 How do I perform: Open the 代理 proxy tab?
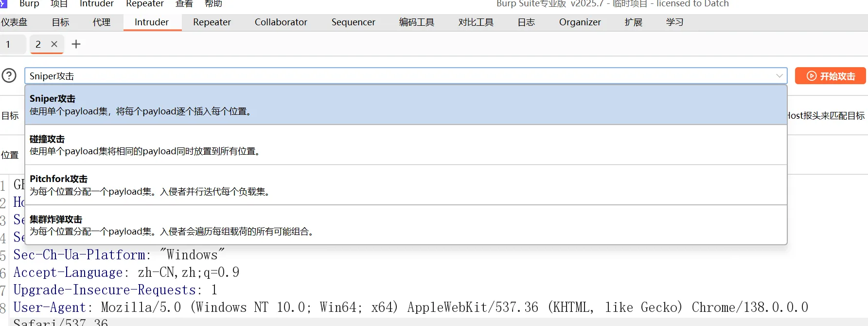click(x=102, y=22)
